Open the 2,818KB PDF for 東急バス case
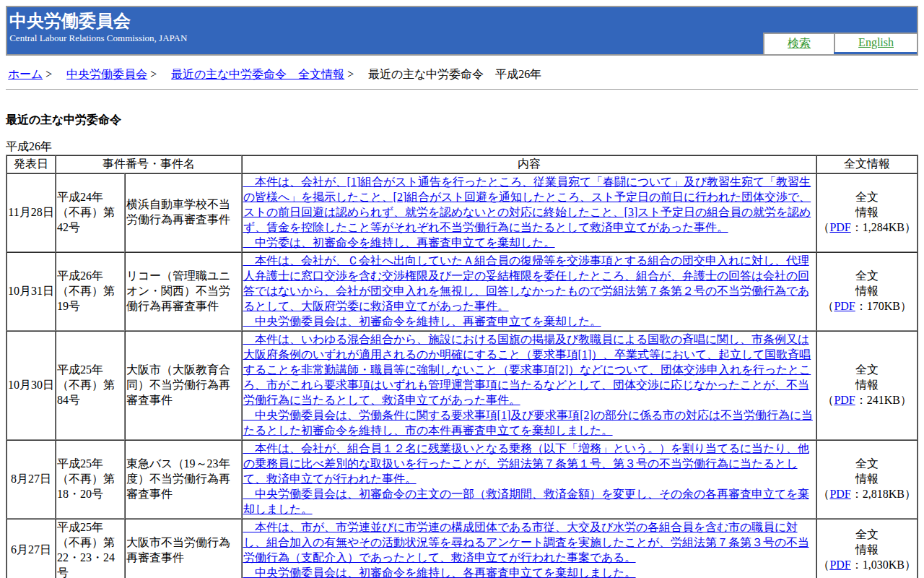Image resolution: width=924 pixels, height=578 pixels. coord(840,494)
